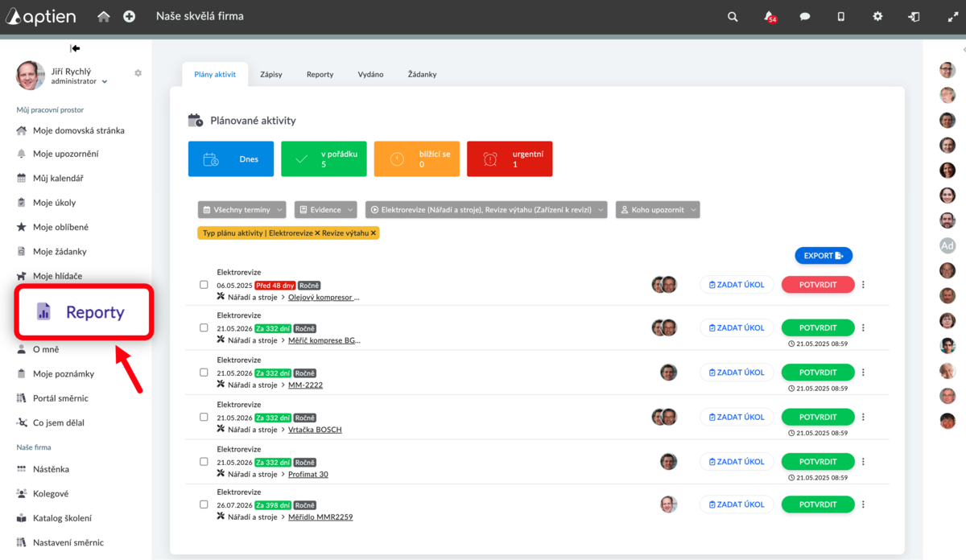
Task: Check the Měřidlo MMR2259 row checkbox
Action: (x=204, y=504)
